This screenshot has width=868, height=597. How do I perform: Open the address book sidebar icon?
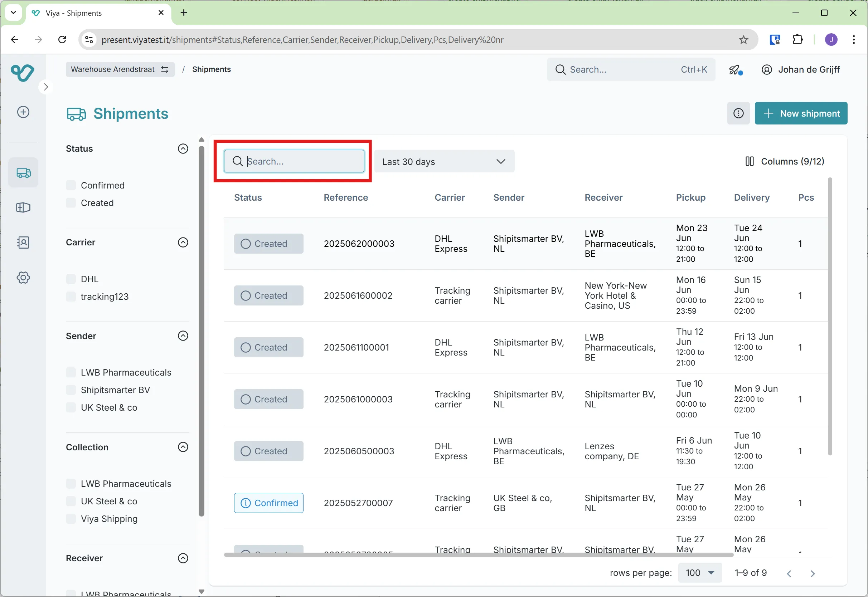click(23, 243)
